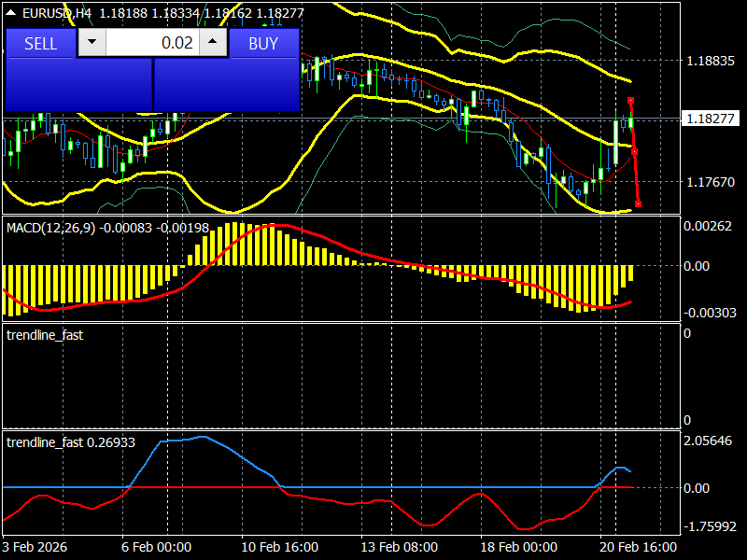Viewport: 747px width, 560px height.
Task: Click the 0.02 volume input field
Action: (x=152, y=42)
